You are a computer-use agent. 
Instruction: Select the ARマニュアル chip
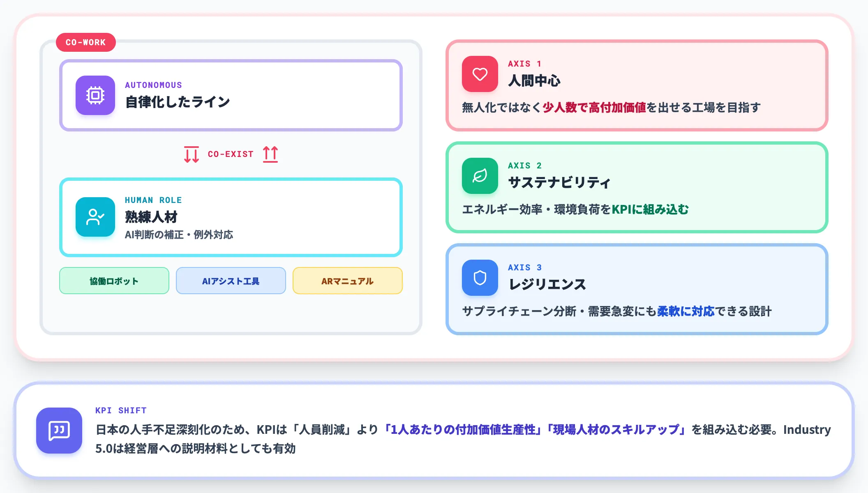[348, 281]
